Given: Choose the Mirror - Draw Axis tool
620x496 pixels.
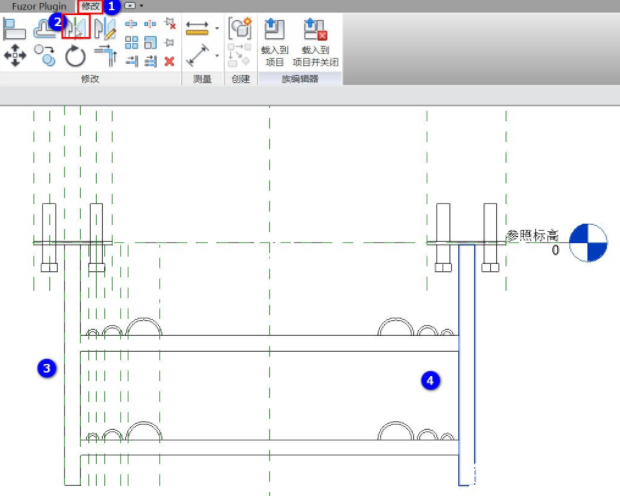Looking at the screenshot, I should point(105,27).
